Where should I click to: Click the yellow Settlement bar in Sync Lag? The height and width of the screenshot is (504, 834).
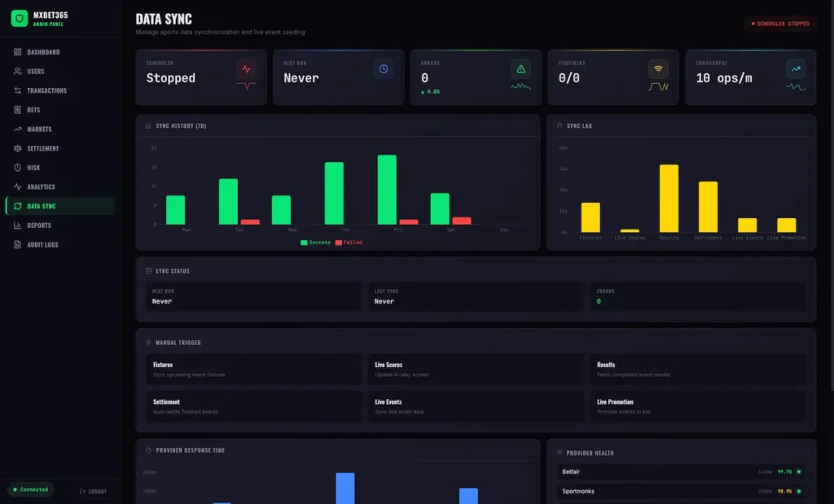[708, 207]
